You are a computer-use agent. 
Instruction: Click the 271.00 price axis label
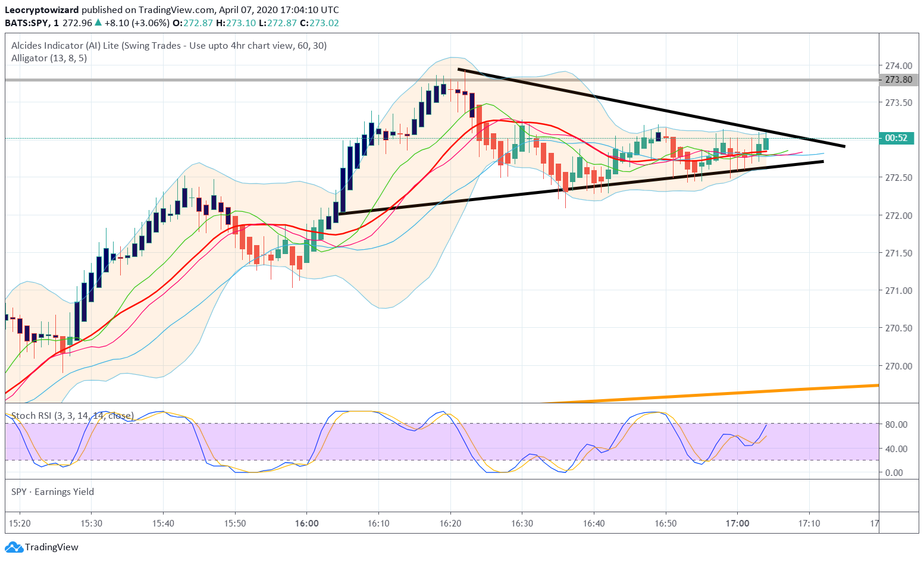click(x=898, y=290)
